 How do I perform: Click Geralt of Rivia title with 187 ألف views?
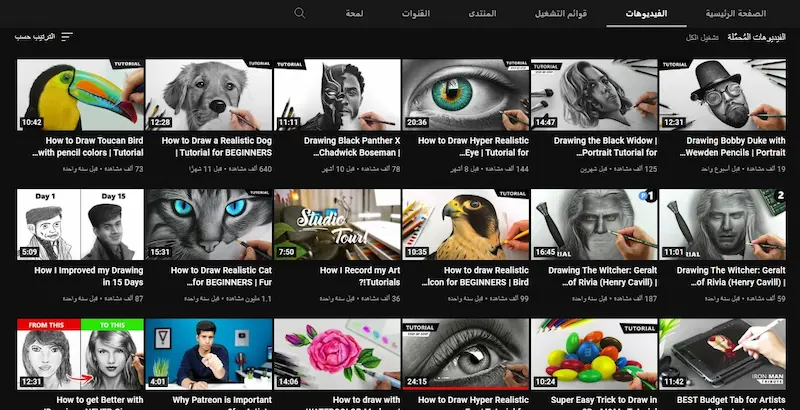(x=603, y=276)
